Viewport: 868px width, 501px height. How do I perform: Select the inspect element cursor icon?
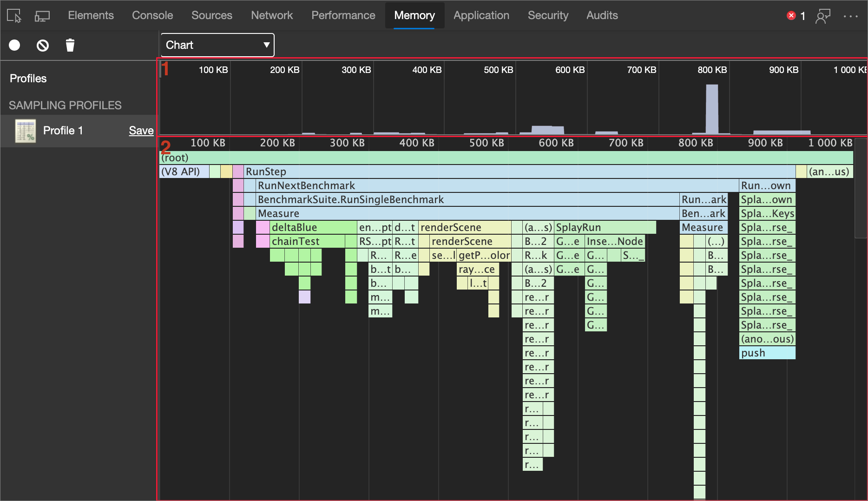coord(13,15)
